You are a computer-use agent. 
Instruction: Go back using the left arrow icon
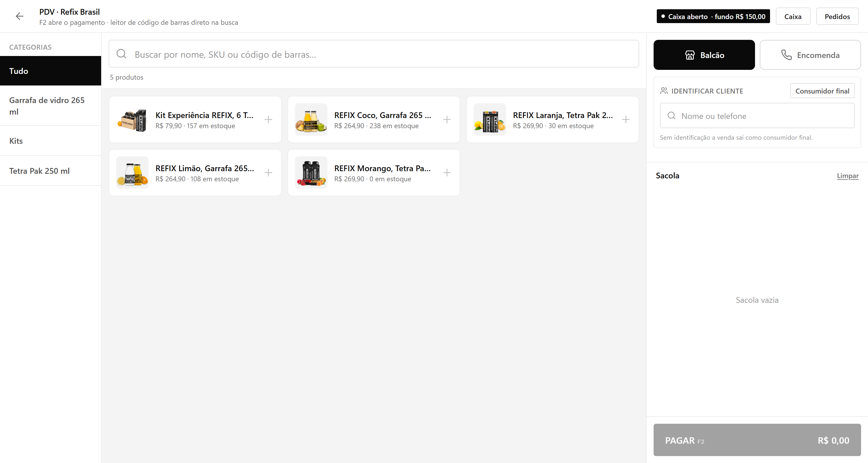coord(20,16)
